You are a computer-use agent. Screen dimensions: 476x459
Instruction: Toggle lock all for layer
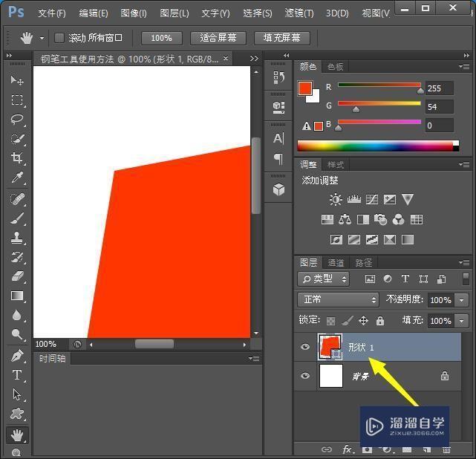[380, 321]
